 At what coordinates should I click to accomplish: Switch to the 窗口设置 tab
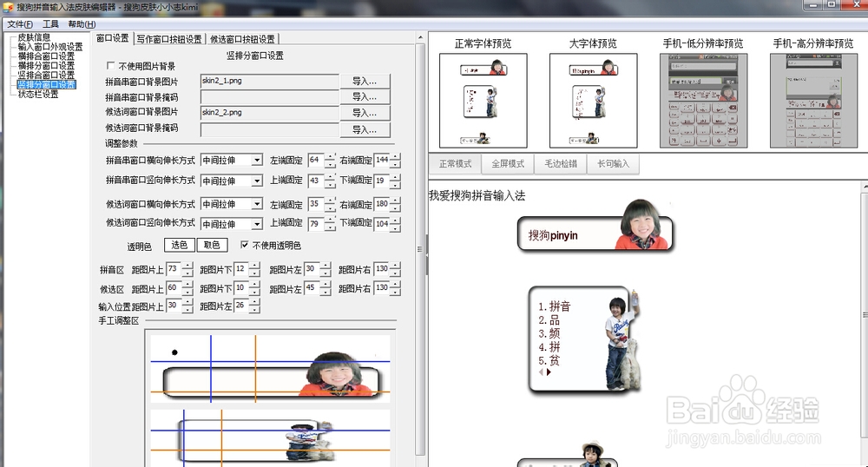coord(112,38)
